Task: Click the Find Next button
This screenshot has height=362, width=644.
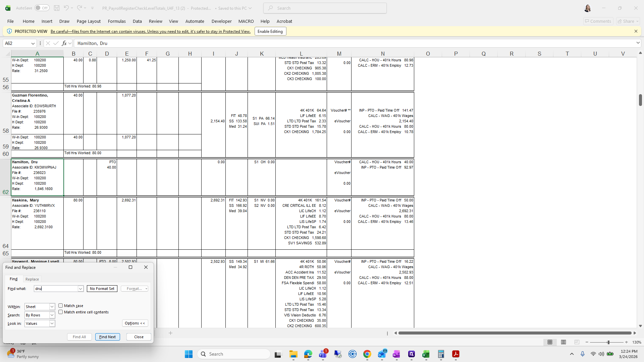Action: (107, 337)
